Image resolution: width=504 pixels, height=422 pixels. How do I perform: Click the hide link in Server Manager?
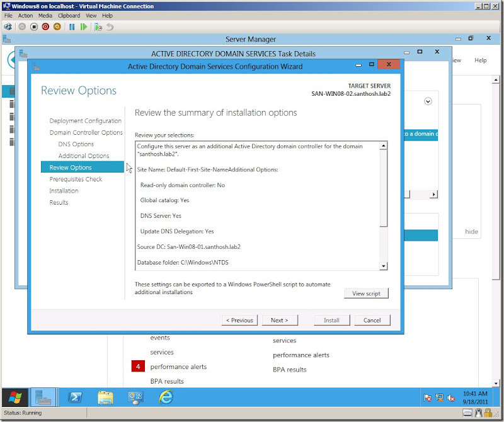tap(471, 231)
